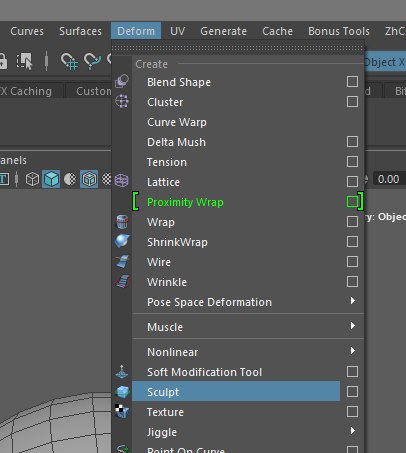The height and width of the screenshot is (453, 406).
Task: Open Sculpt option box
Action: (x=352, y=392)
